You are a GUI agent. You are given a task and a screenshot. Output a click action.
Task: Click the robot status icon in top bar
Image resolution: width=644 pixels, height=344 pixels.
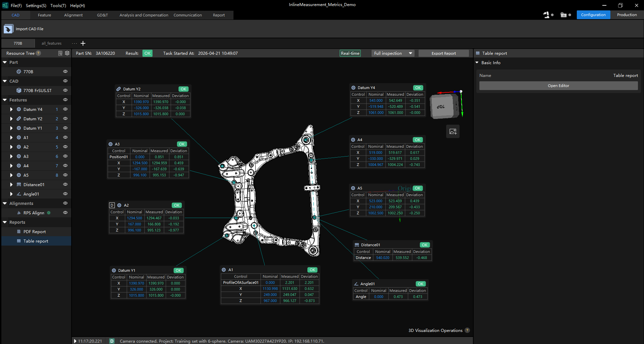pyautogui.click(x=546, y=15)
